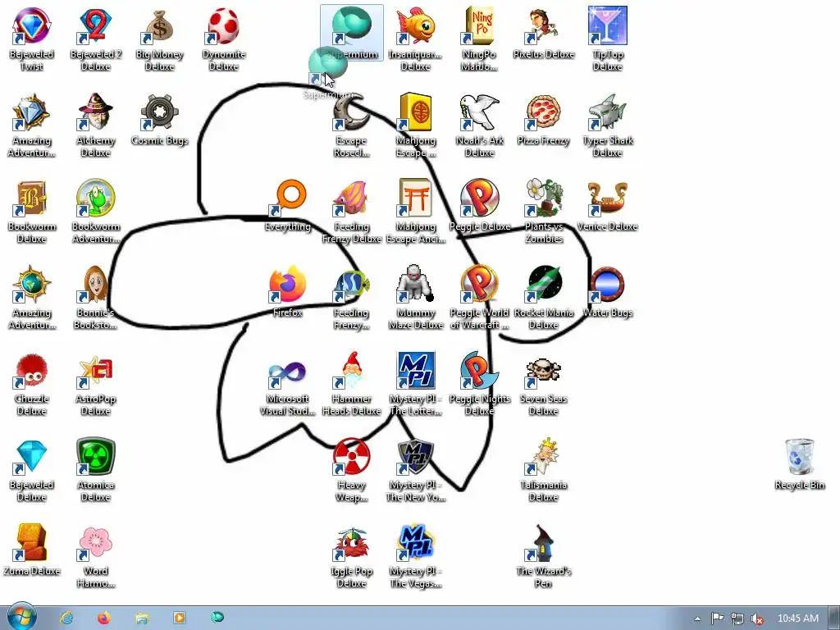840x630 pixels.
Task: Click the 10:45 AM clock
Action: pyautogui.click(x=797, y=619)
